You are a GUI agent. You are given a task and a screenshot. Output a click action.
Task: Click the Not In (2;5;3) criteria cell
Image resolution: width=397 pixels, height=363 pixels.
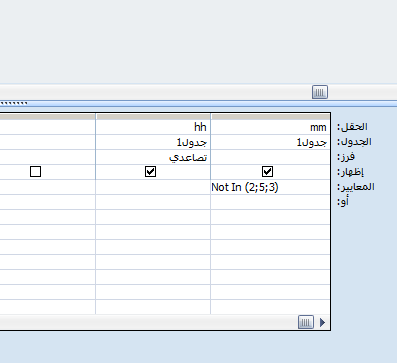(x=270, y=187)
